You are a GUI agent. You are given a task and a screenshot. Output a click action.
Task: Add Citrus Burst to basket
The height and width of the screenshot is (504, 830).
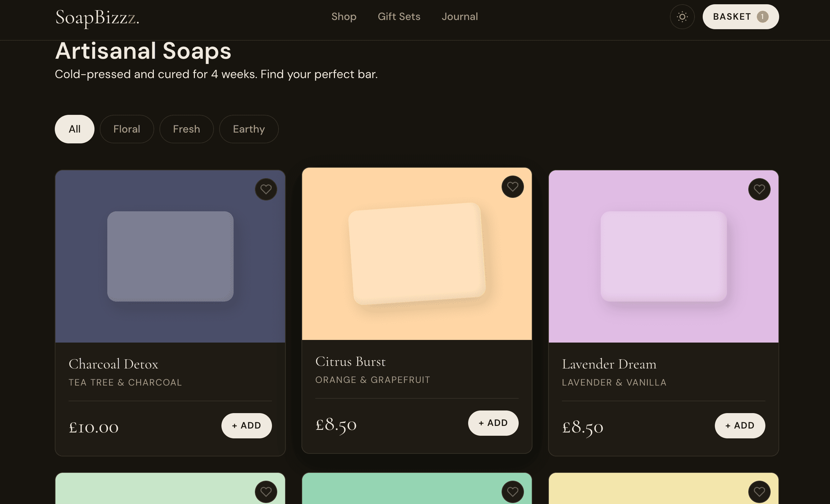click(x=493, y=423)
